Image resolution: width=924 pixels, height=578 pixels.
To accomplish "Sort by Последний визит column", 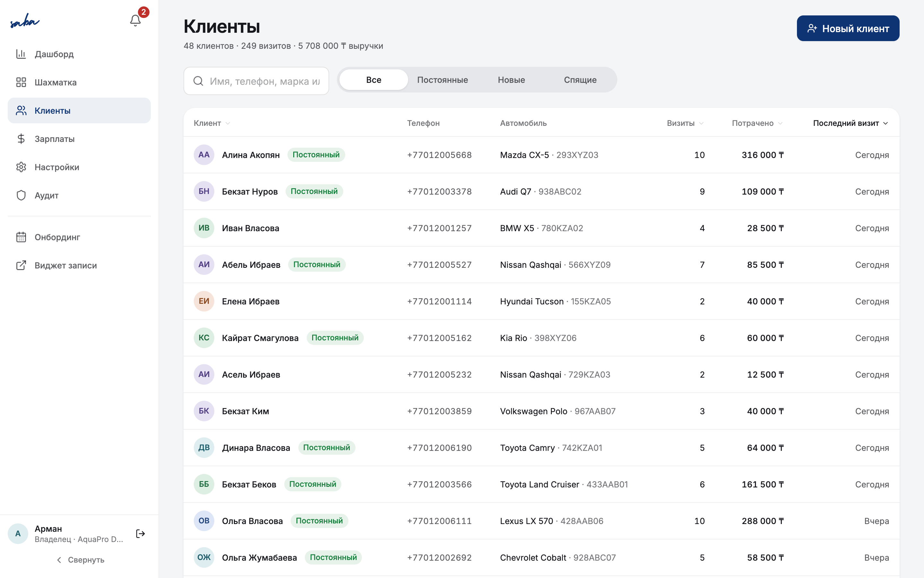I will click(851, 123).
